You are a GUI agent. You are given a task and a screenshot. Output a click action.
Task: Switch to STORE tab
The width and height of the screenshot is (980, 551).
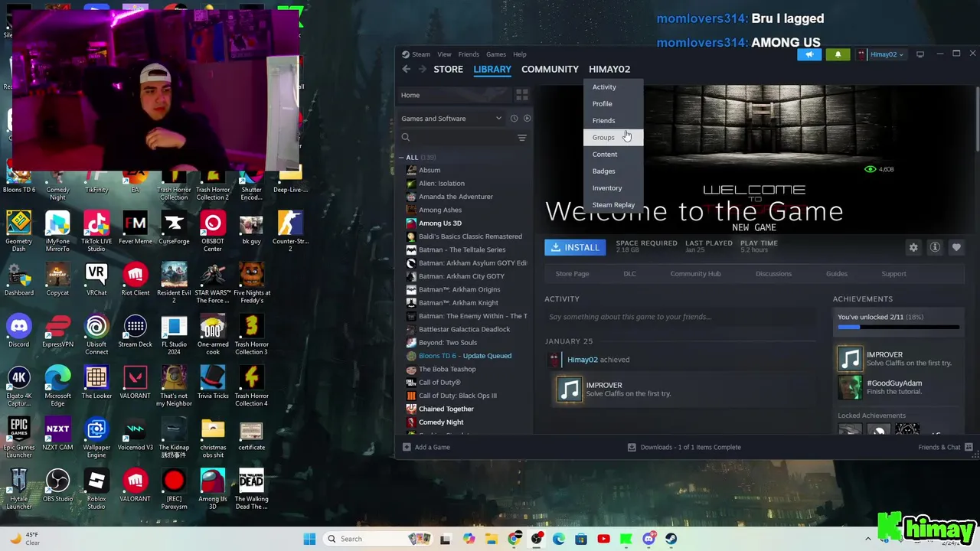tap(449, 69)
